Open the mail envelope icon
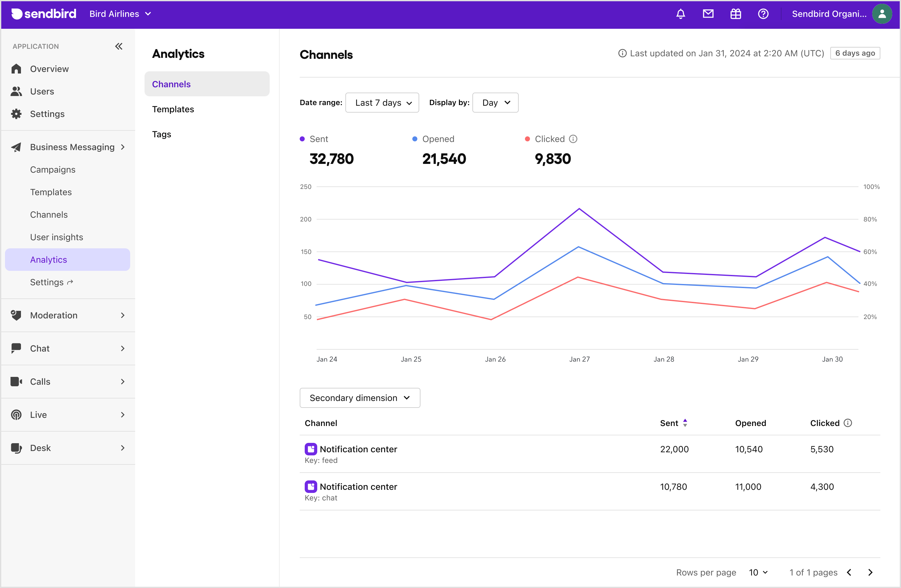 point(708,14)
